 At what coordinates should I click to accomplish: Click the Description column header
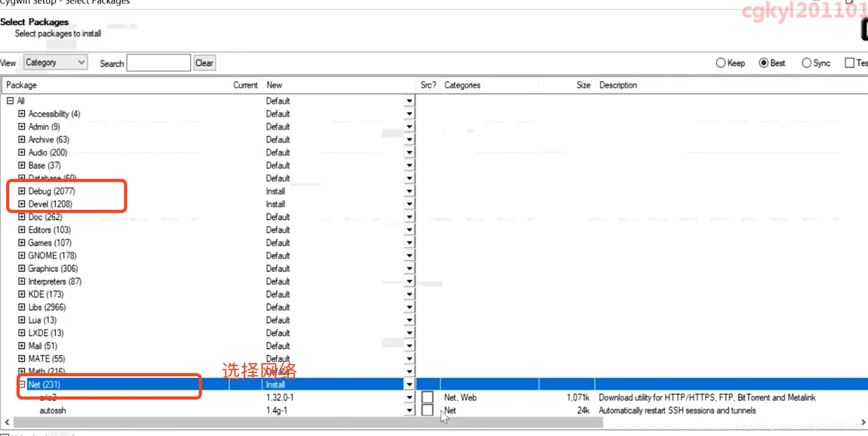pos(731,85)
